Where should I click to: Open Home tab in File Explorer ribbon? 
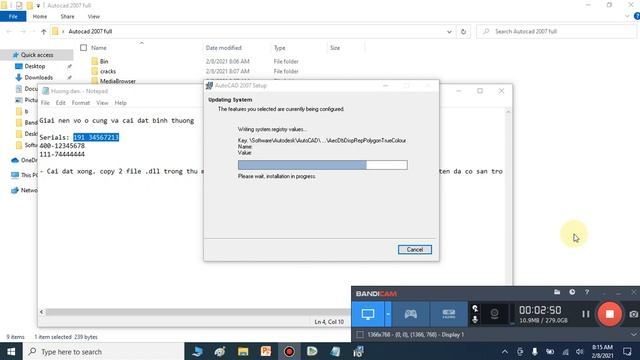pyautogui.click(x=40, y=16)
